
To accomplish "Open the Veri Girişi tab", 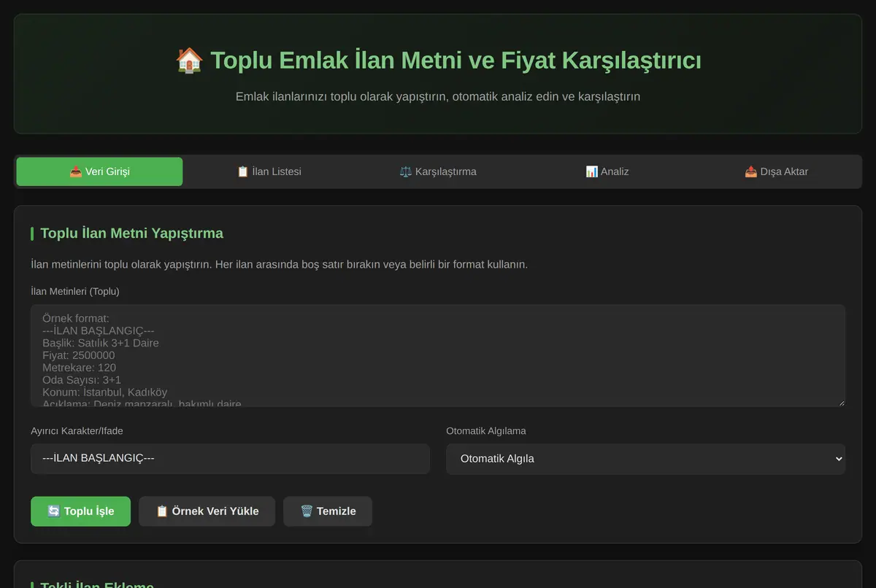I will (x=99, y=171).
